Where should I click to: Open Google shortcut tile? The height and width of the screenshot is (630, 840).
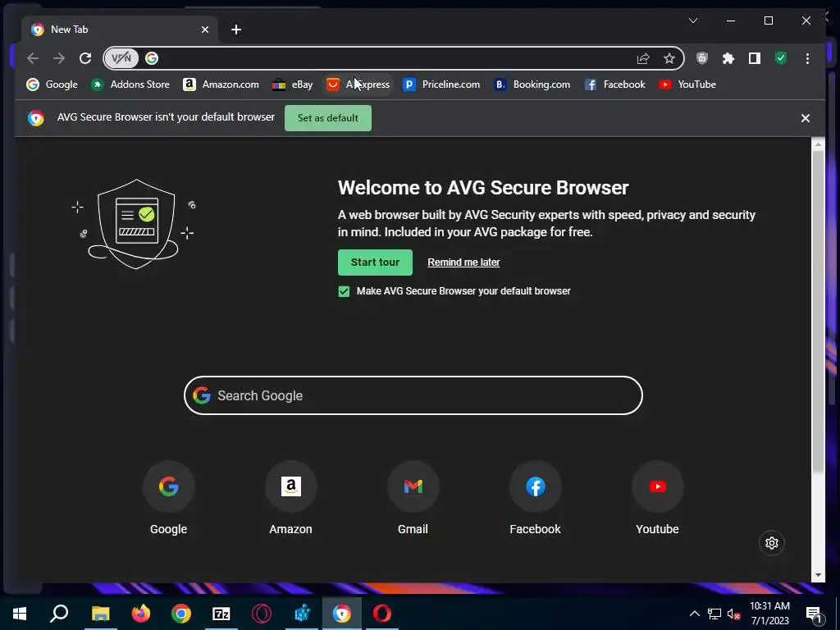click(168, 498)
